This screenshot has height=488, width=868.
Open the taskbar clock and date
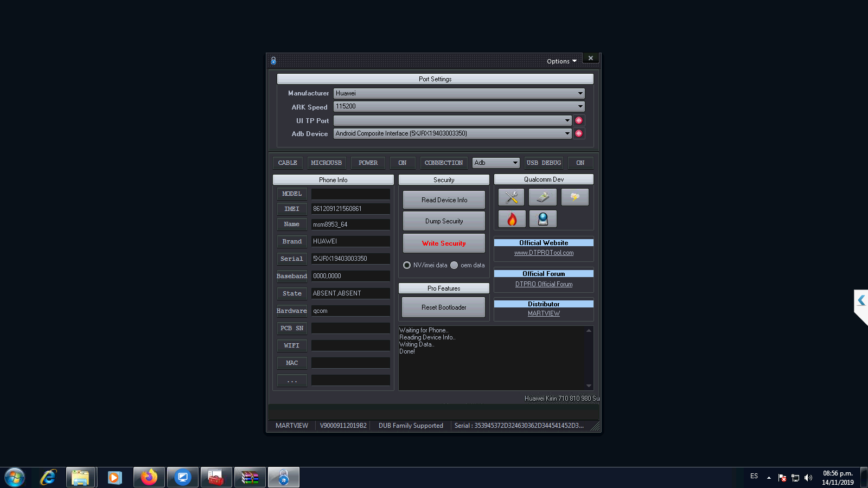click(838, 478)
